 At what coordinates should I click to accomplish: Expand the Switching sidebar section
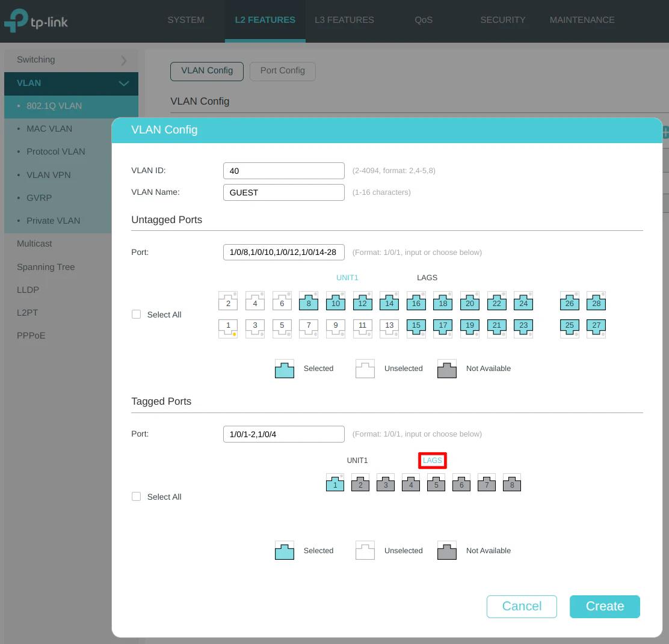point(71,60)
